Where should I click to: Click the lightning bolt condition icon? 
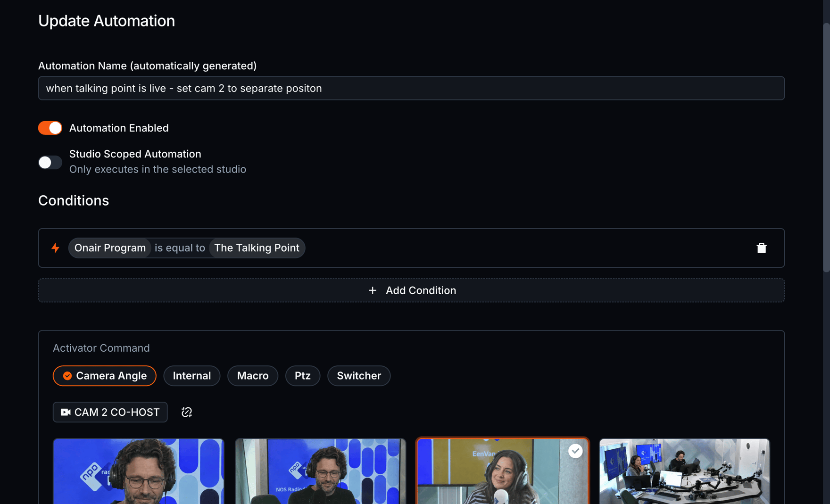(56, 248)
